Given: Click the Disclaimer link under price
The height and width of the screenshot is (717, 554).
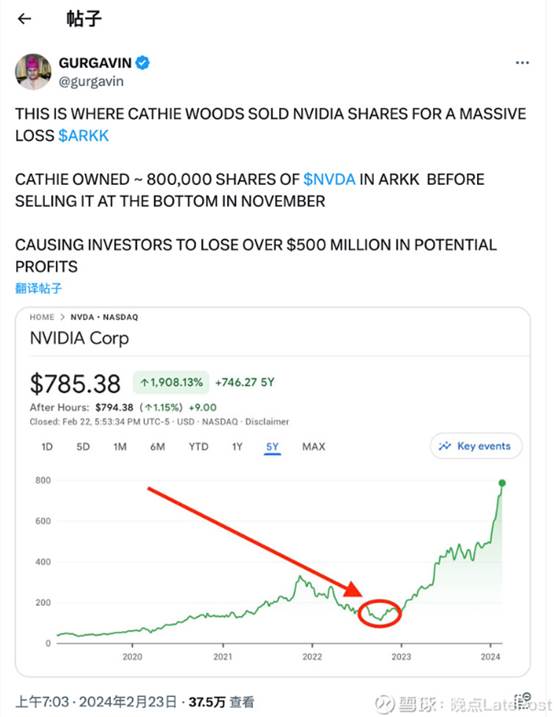Looking at the screenshot, I should click(267, 421).
